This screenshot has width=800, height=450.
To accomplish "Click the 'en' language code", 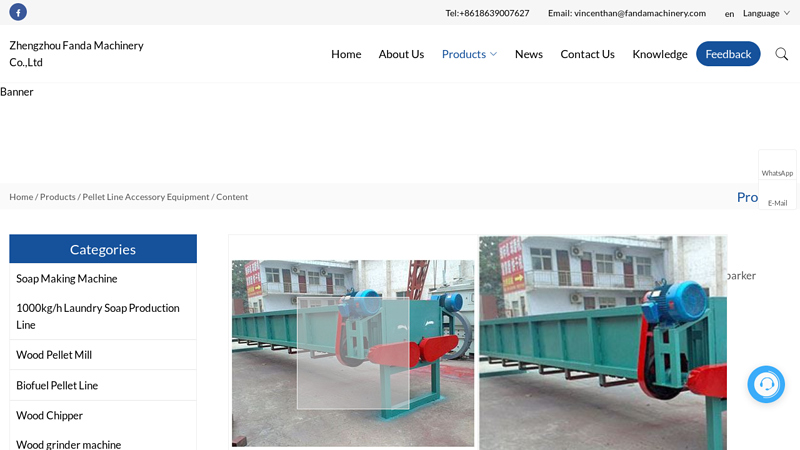I will click(x=729, y=14).
